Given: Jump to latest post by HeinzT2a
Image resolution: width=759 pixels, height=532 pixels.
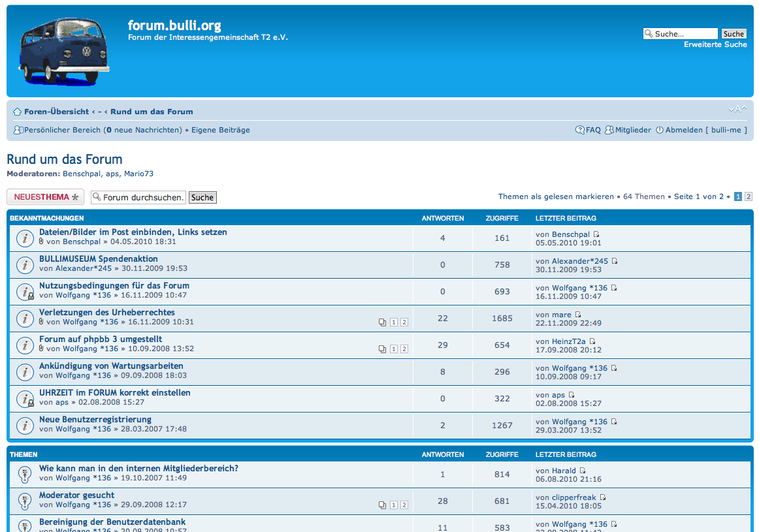Looking at the screenshot, I should point(592,341).
